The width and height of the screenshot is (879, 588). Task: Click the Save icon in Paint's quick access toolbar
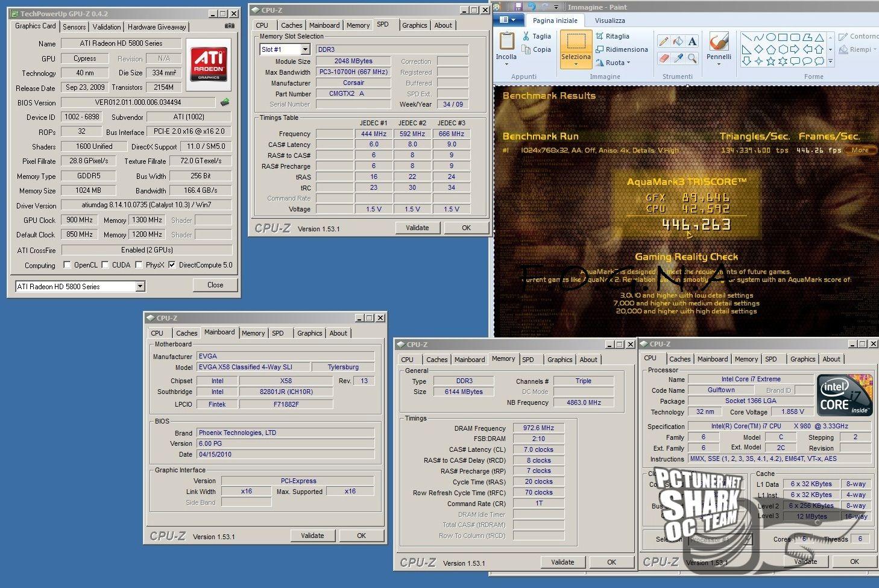(518, 7)
